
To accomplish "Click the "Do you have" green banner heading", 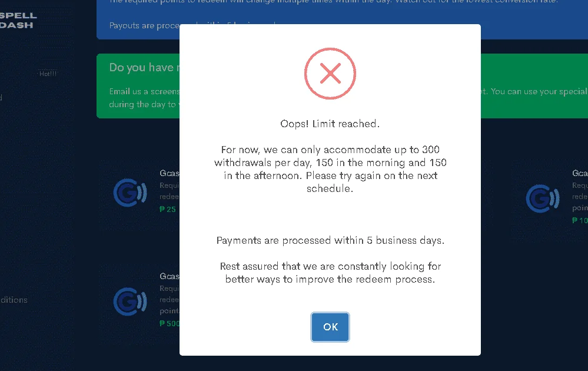I will click(144, 68).
